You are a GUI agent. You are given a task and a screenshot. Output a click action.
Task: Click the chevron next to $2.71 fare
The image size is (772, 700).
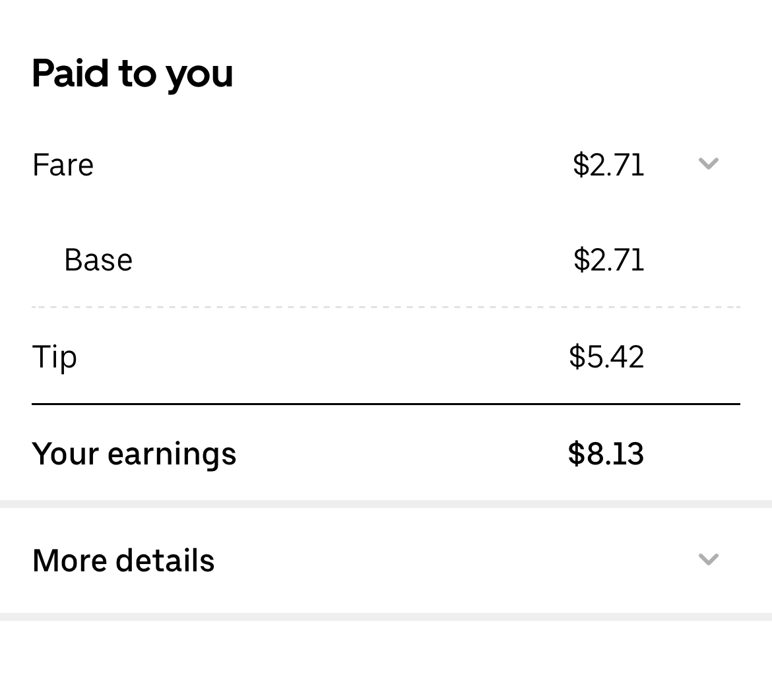(x=708, y=164)
